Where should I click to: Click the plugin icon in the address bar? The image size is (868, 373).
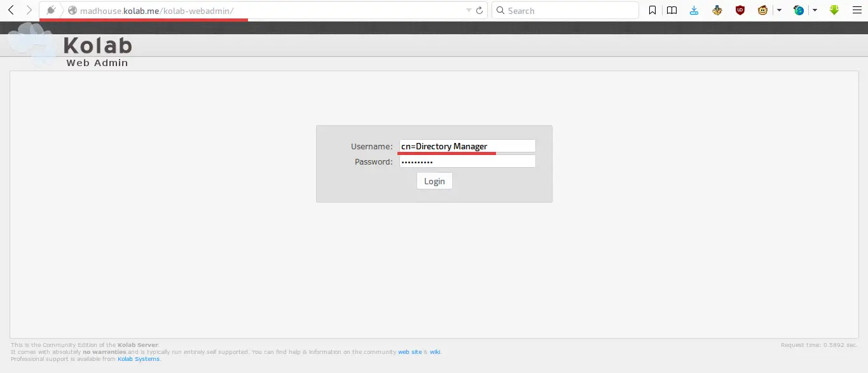52,10
